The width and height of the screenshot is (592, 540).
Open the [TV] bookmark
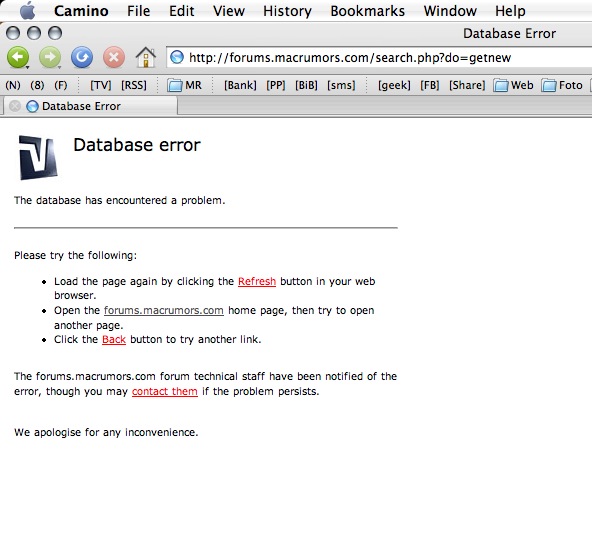pyautogui.click(x=100, y=85)
